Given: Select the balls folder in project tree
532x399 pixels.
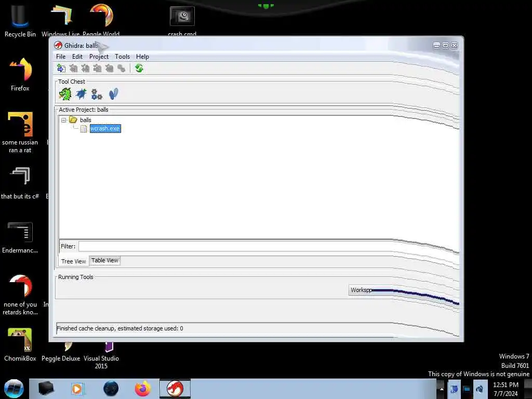Looking at the screenshot, I should pyautogui.click(x=86, y=120).
